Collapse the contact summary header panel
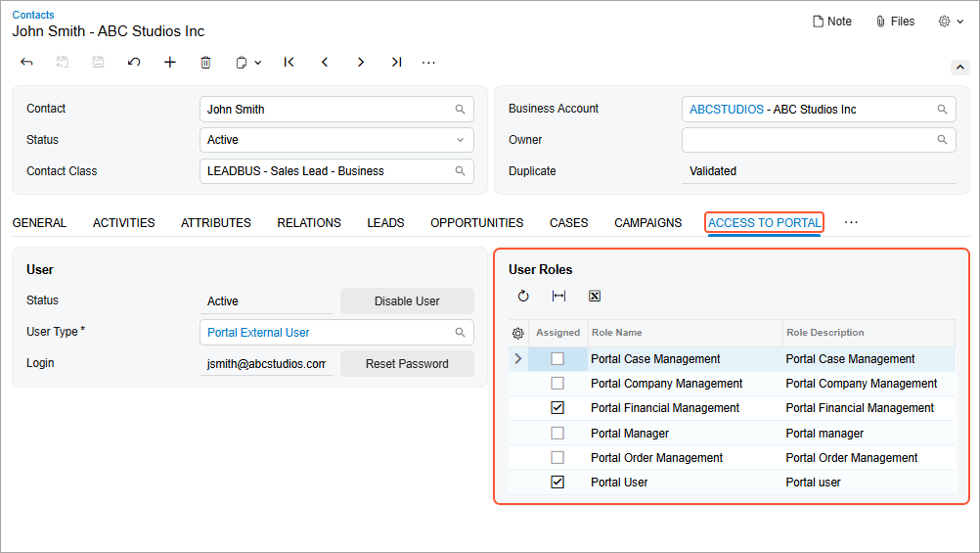This screenshot has height=553, width=980. pos(959,68)
